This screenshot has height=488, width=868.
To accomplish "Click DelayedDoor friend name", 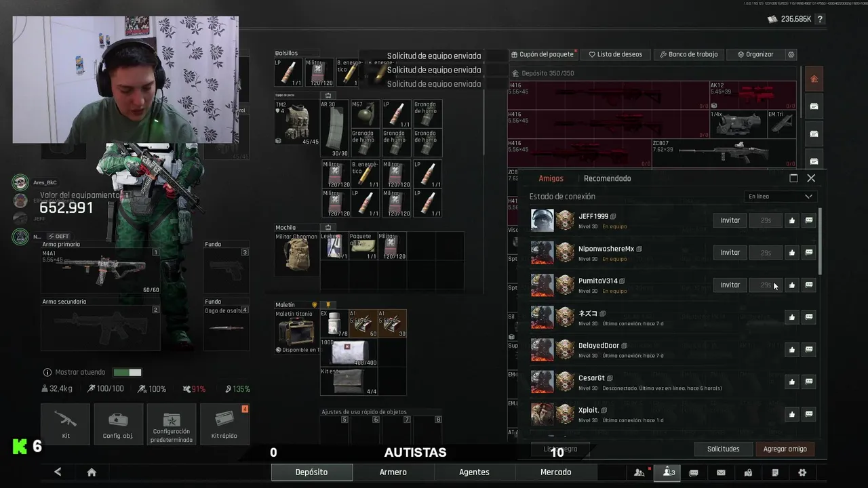I will coord(599,346).
